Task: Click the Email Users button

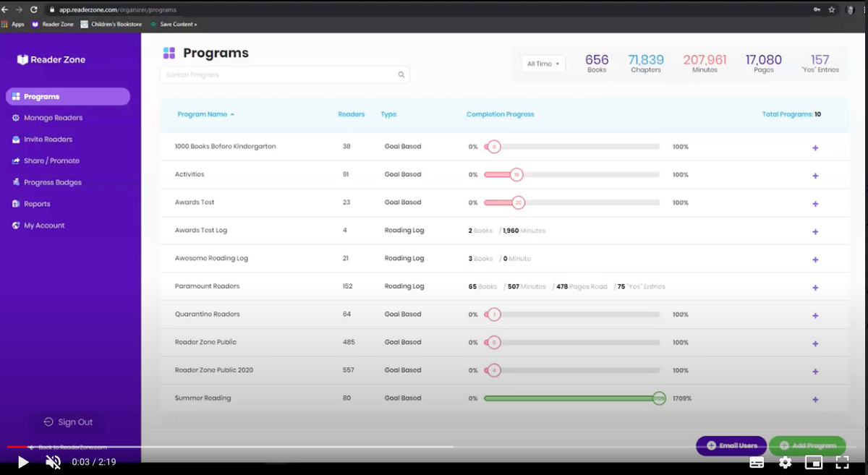Action: point(731,446)
